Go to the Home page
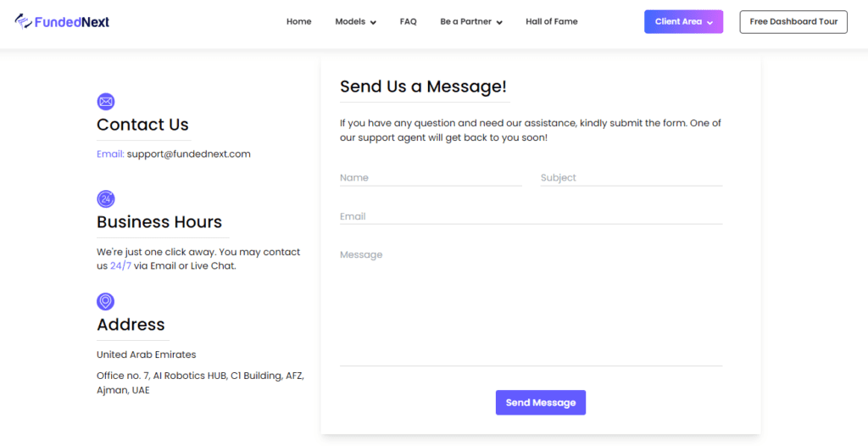 tap(299, 21)
